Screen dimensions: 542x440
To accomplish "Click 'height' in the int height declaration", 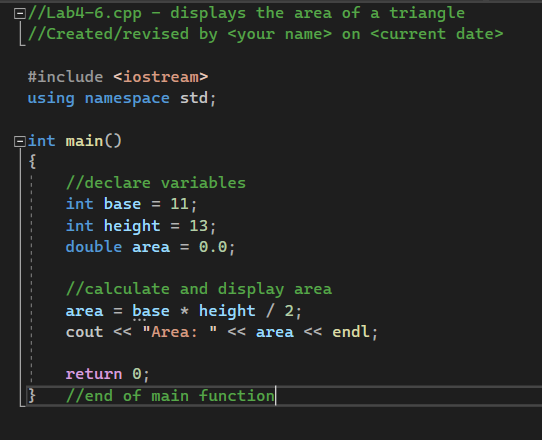I will coord(132,226).
